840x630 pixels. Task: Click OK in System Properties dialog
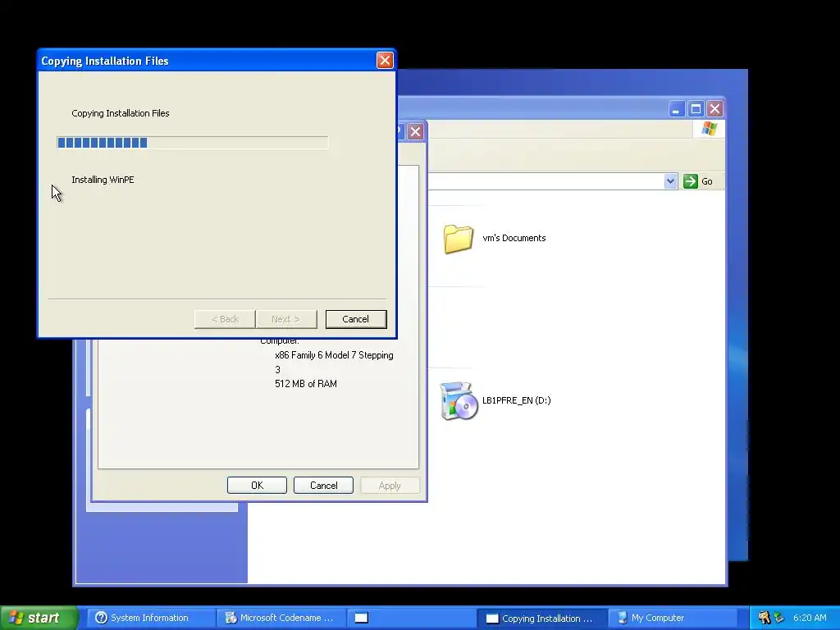click(x=257, y=486)
